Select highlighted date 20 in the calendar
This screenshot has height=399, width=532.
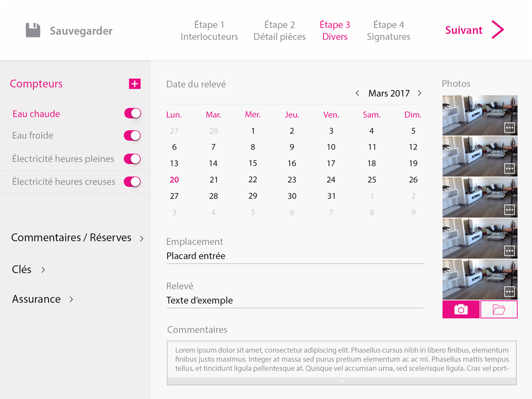click(174, 180)
